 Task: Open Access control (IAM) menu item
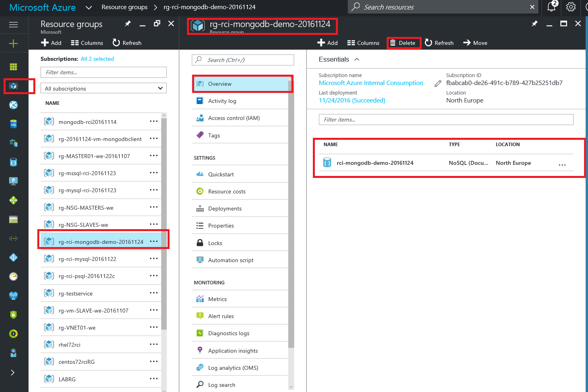[x=240, y=118]
